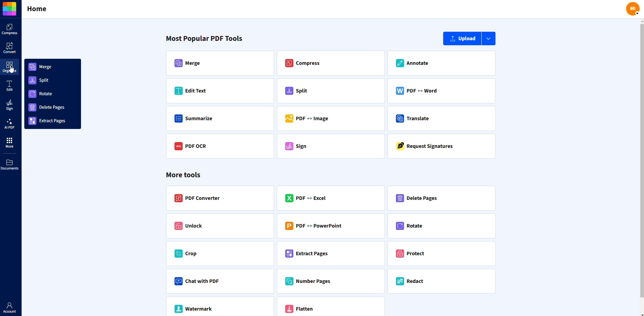
Task: Click the PDF Converter icon
Action: click(x=179, y=198)
